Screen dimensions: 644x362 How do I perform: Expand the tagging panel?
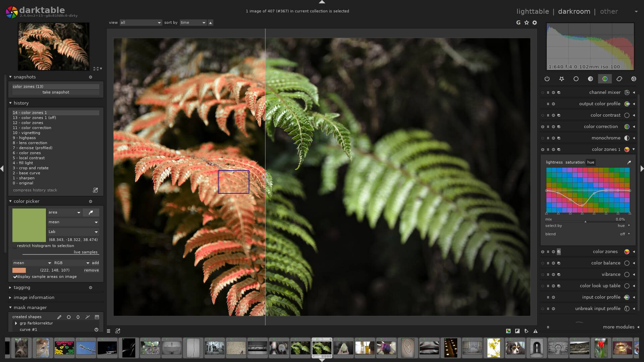(22, 287)
